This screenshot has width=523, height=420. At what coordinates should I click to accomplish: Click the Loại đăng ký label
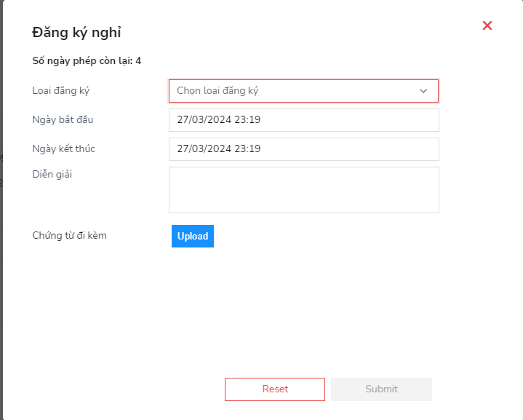[61, 91]
